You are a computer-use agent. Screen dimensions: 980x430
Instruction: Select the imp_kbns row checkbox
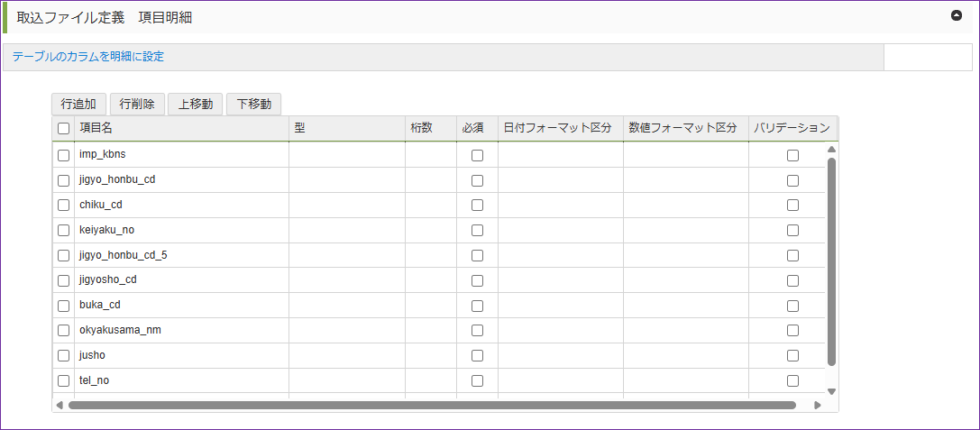pos(63,155)
